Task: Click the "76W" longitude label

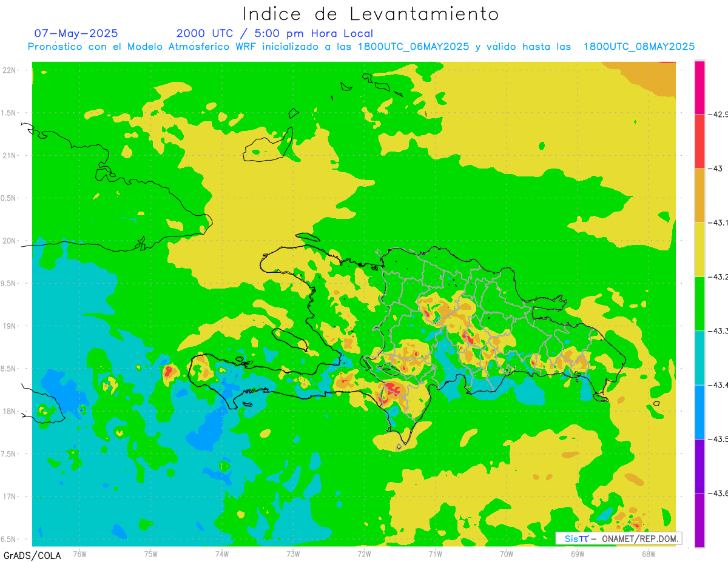Action: click(79, 554)
